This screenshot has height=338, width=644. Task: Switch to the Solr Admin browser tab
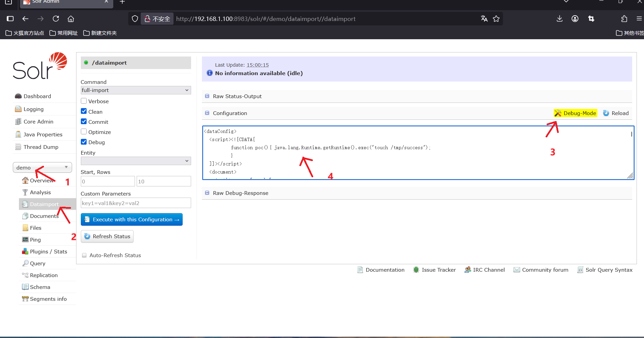tap(66, 3)
